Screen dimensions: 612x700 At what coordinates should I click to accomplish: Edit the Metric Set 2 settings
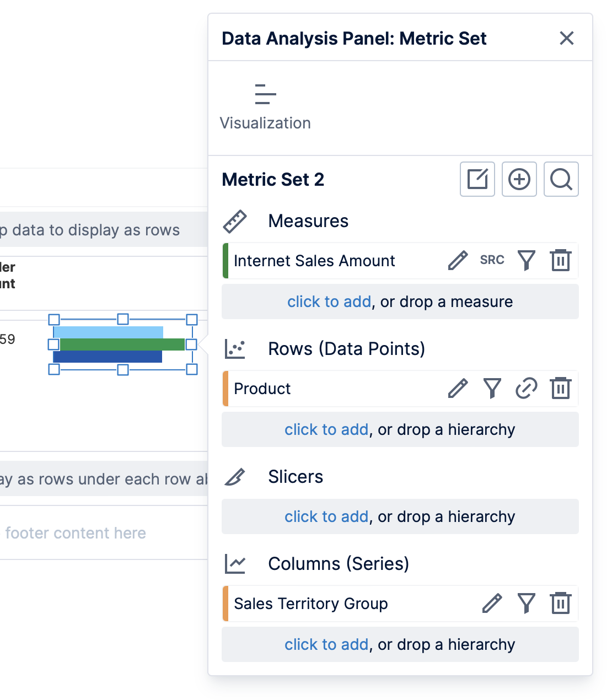477,179
